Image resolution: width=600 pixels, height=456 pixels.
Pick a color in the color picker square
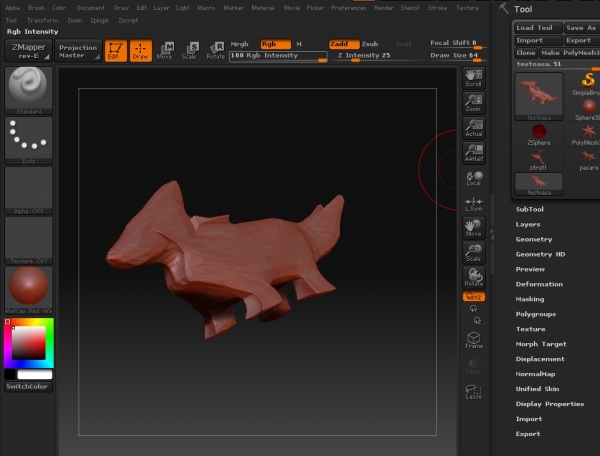[x=29, y=343]
